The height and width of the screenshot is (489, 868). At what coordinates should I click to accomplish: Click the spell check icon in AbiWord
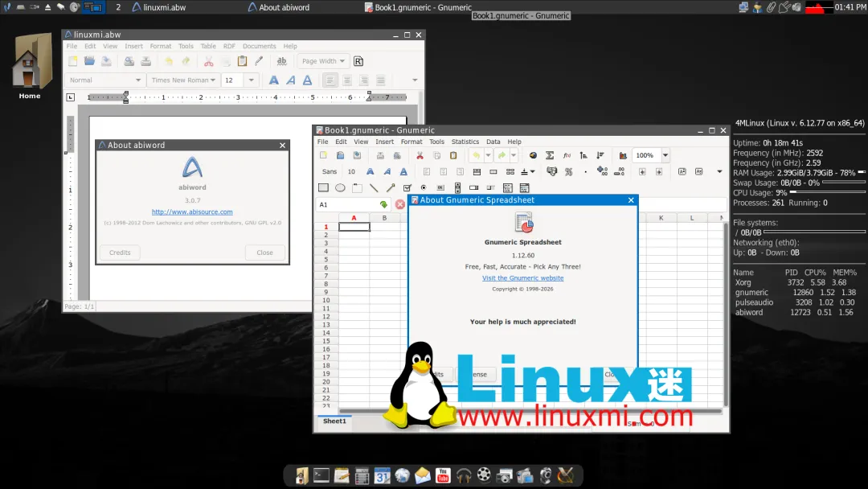coord(282,61)
